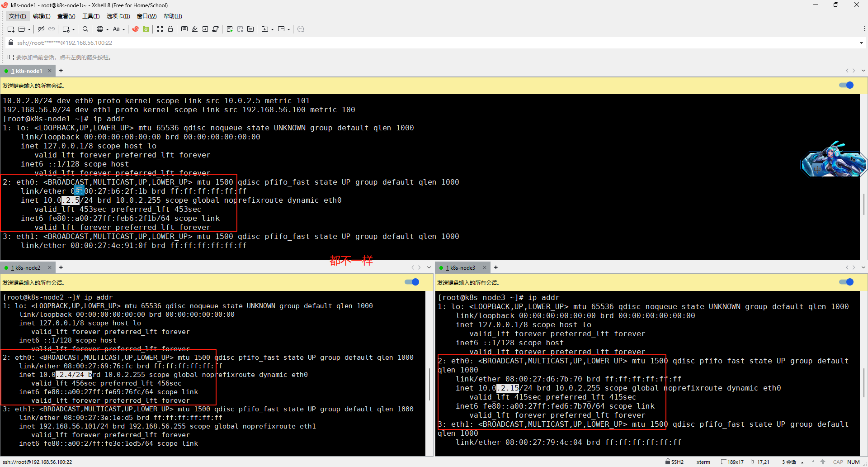The image size is (868, 467).
Task: Open the Compose pane icon
Action: tap(250, 29)
